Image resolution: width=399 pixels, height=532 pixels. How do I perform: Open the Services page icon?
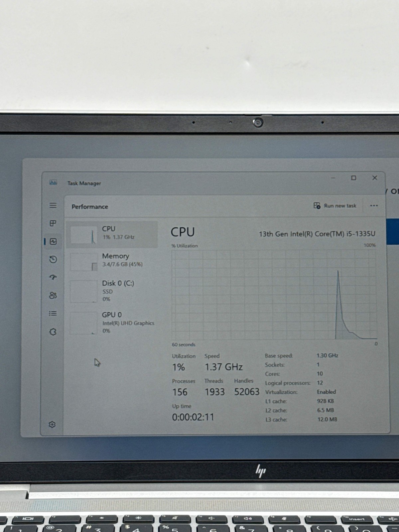point(53,332)
